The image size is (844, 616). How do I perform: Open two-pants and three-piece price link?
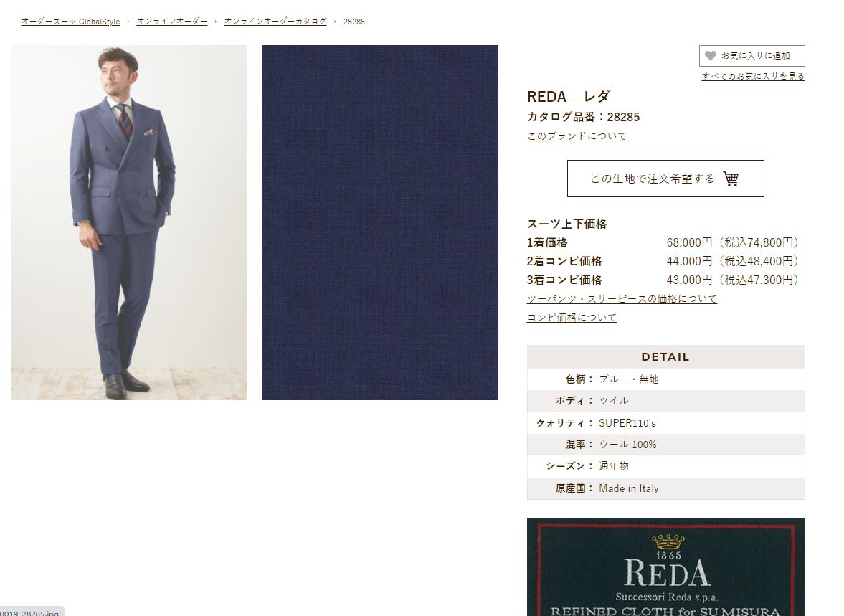pos(622,299)
